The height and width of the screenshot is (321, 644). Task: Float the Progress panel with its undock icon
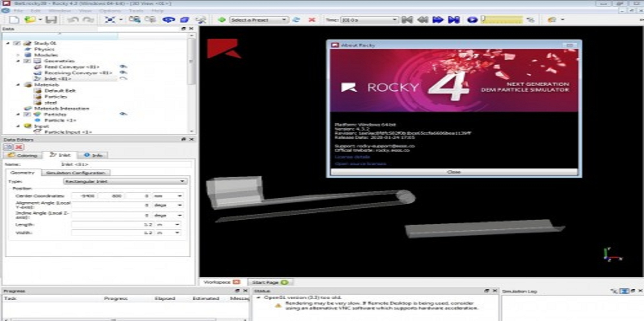tap(238, 291)
